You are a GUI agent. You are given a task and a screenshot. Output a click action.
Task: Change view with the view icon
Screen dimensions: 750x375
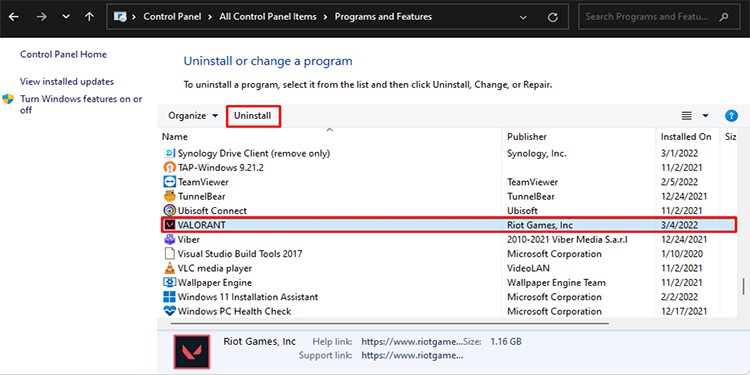[x=686, y=116]
